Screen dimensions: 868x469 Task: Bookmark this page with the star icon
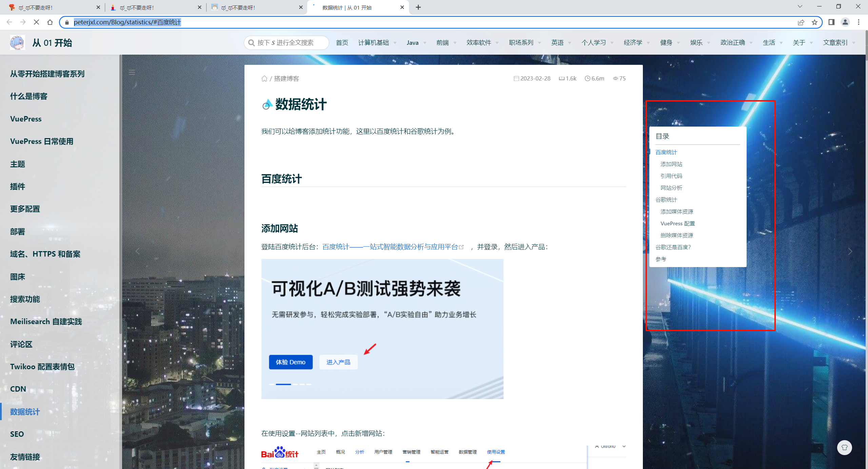tap(814, 22)
